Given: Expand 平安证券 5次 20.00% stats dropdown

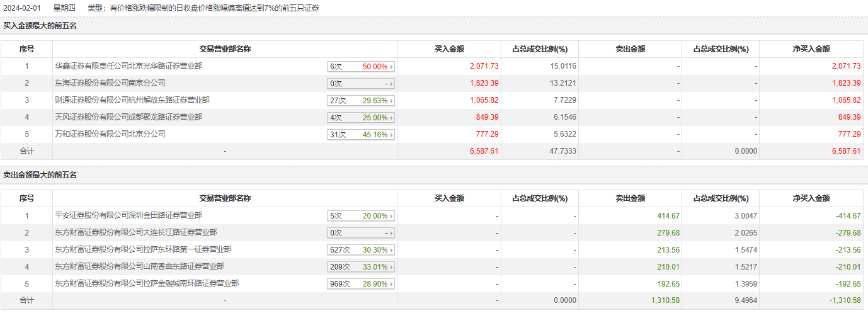Looking at the screenshot, I should [x=361, y=215].
